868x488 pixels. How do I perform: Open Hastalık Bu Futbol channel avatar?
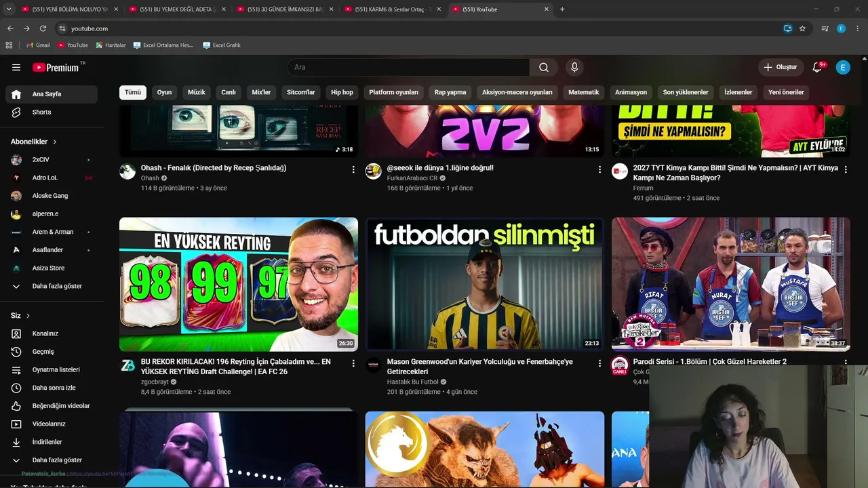tap(374, 365)
